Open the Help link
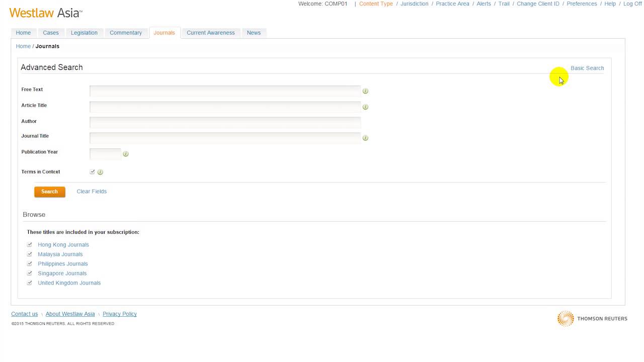 (610, 4)
